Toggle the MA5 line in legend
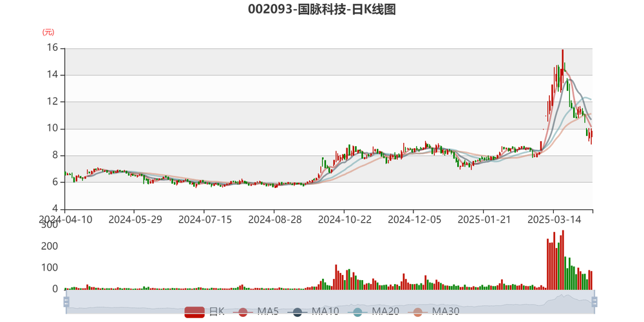Screen dimensions: 644x322 pos(256,312)
